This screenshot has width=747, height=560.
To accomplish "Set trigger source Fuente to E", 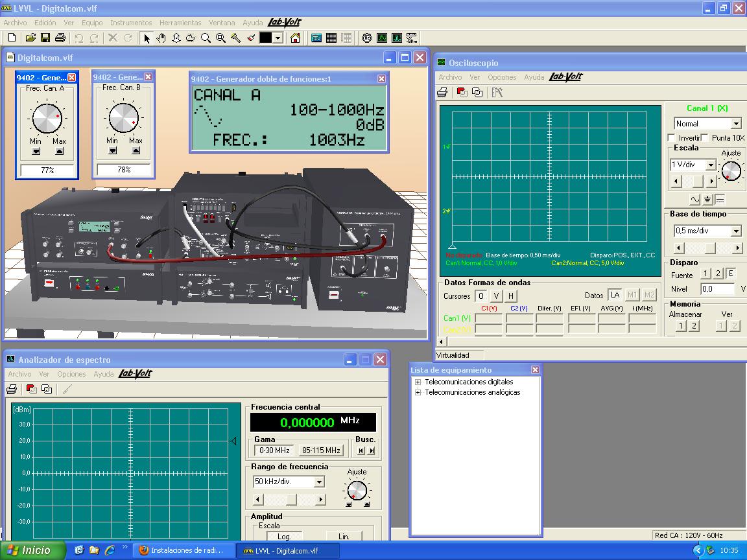I will tap(731, 274).
